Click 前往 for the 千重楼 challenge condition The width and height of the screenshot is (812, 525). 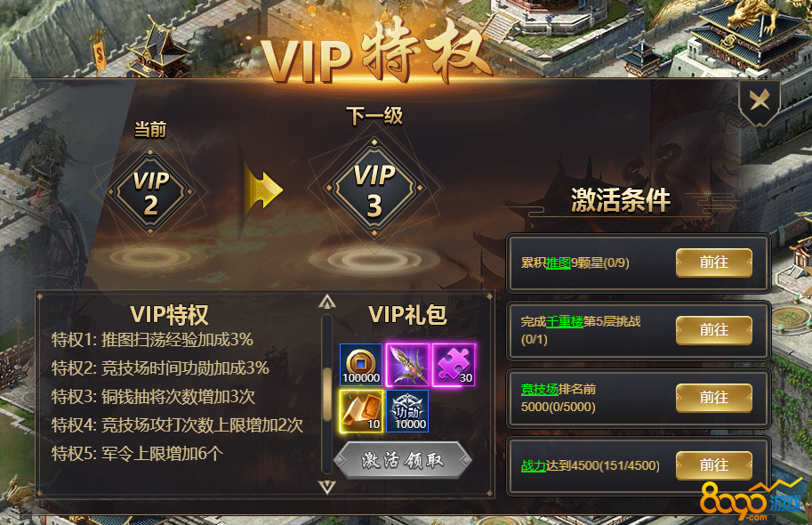click(714, 329)
